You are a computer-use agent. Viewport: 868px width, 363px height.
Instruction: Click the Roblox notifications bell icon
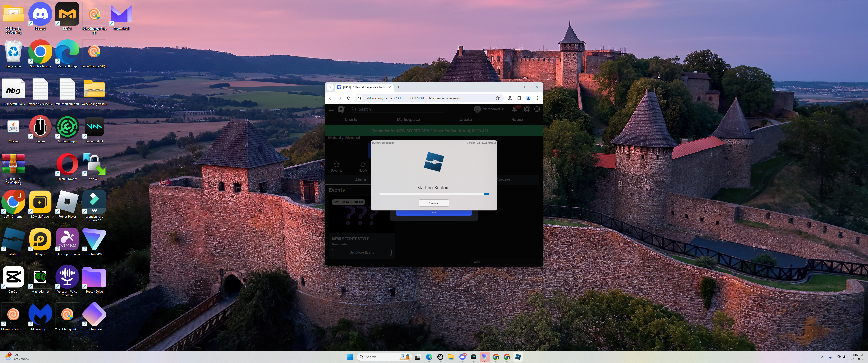[514, 109]
